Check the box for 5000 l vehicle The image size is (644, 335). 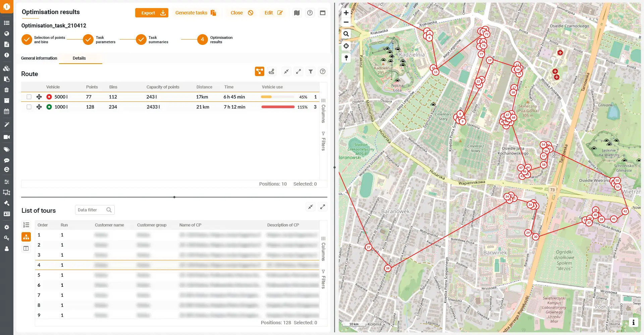click(29, 97)
